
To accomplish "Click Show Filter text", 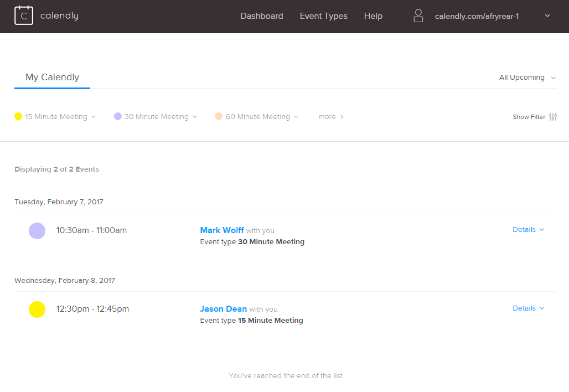I will (x=529, y=117).
